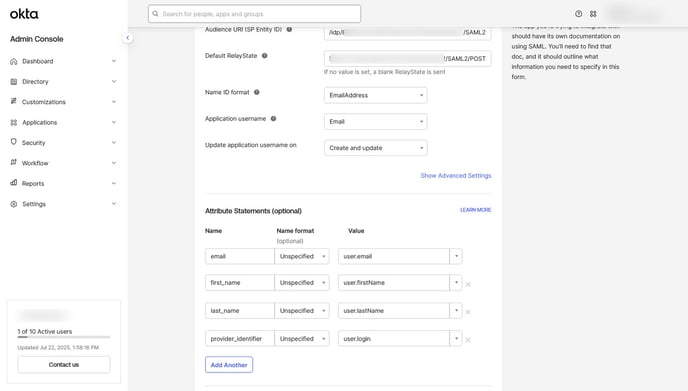Open name format dropdown for provider_identifier row
Screen dimensions: 688x391
tap(302, 339)
